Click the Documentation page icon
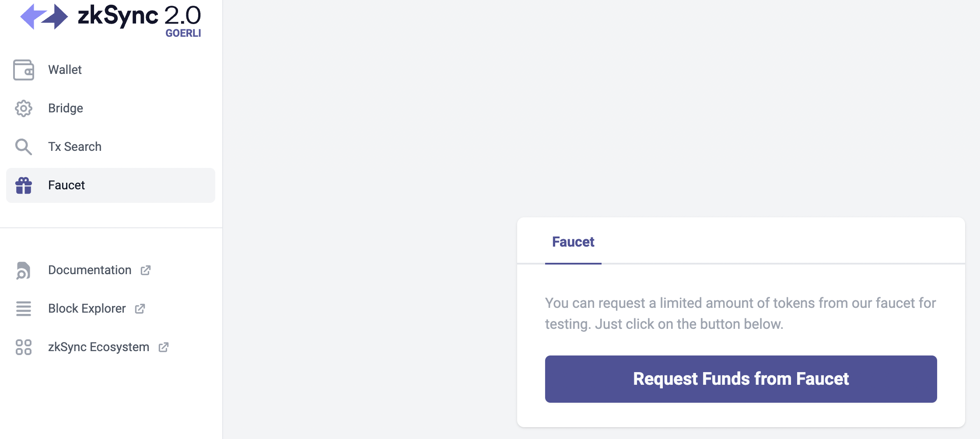This screenshot has height=439, width=980. click(24, 270)
